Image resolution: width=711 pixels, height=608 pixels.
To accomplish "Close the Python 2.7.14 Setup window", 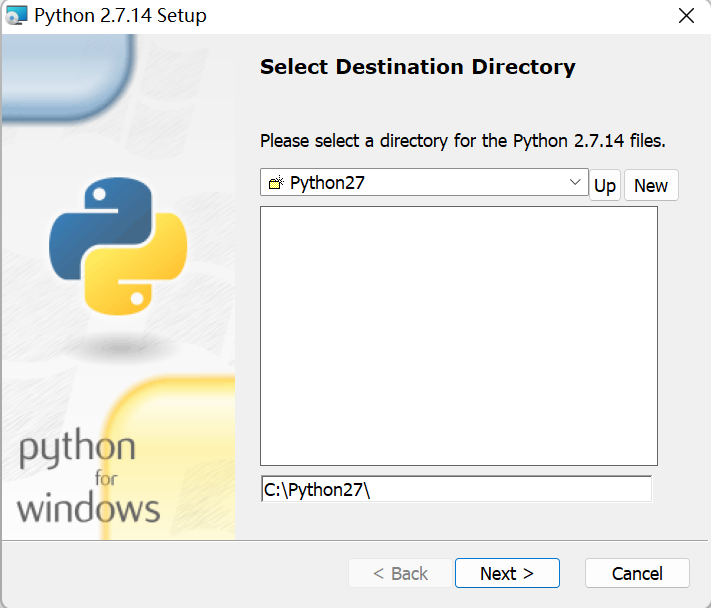I will click(686, 15).
